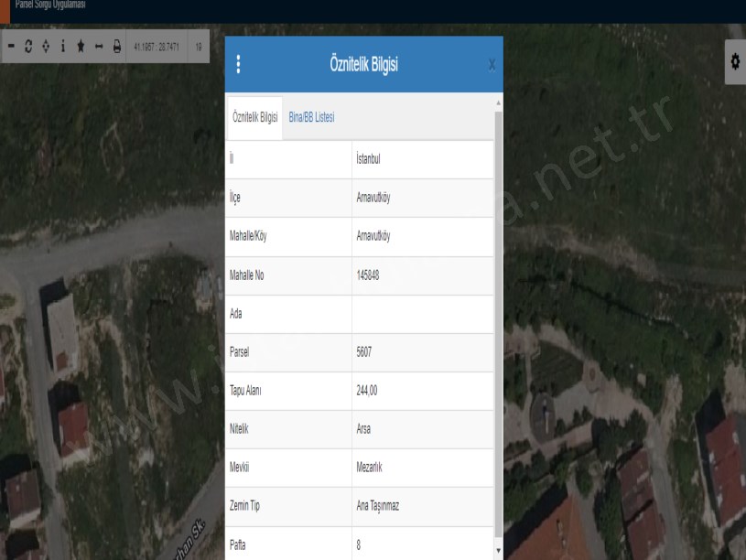Screen dimensions: 746x560
Task: Activate the info query tool
Action: (64, 46)
